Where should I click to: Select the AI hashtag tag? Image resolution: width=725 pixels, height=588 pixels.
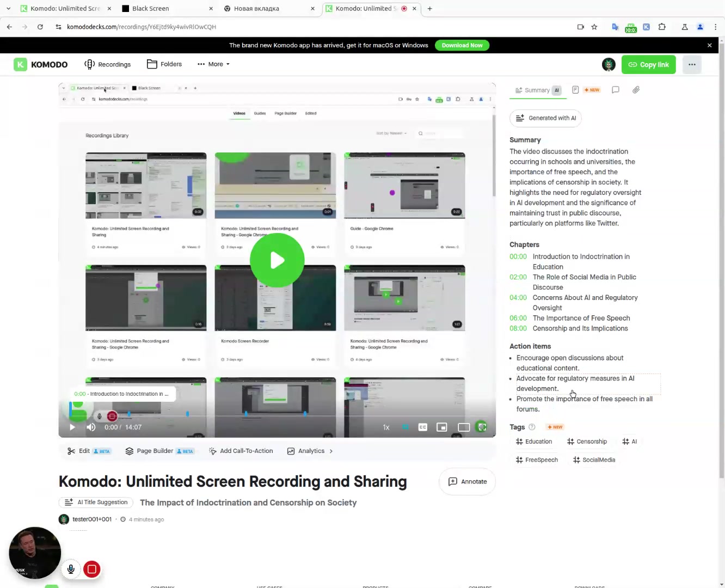[x=629, y=442]
